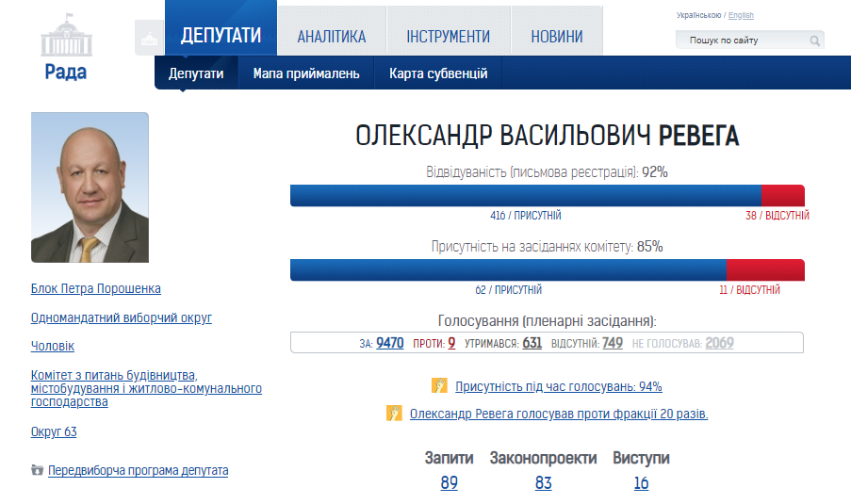Click the Чоловік link
Screen dimensions: 851x504
(52, 346)
